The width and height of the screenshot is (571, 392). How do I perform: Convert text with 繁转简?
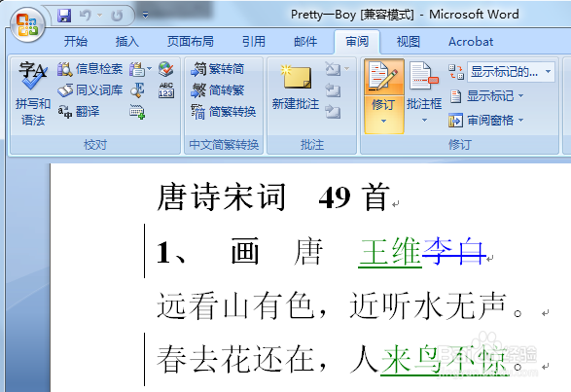(x=217, y=69)
